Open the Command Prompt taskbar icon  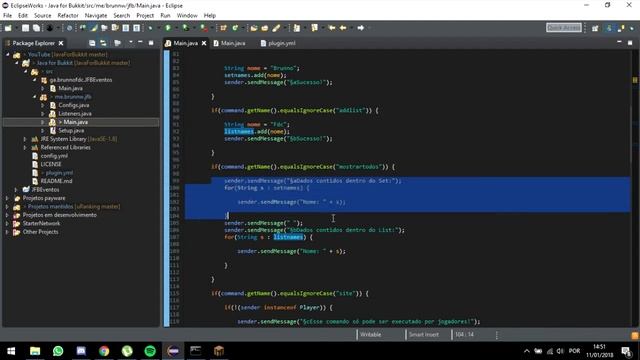pyautogui.click(x=196, y=351)
